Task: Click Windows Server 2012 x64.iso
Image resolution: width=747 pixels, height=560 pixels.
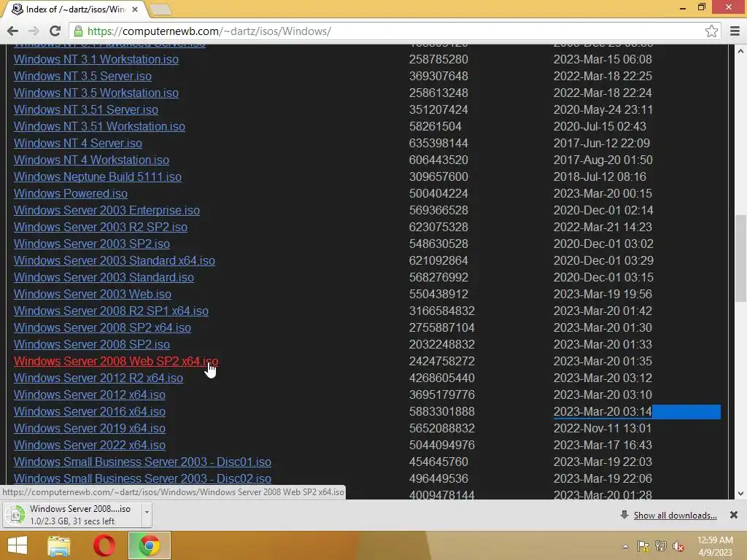Action: 90,394
